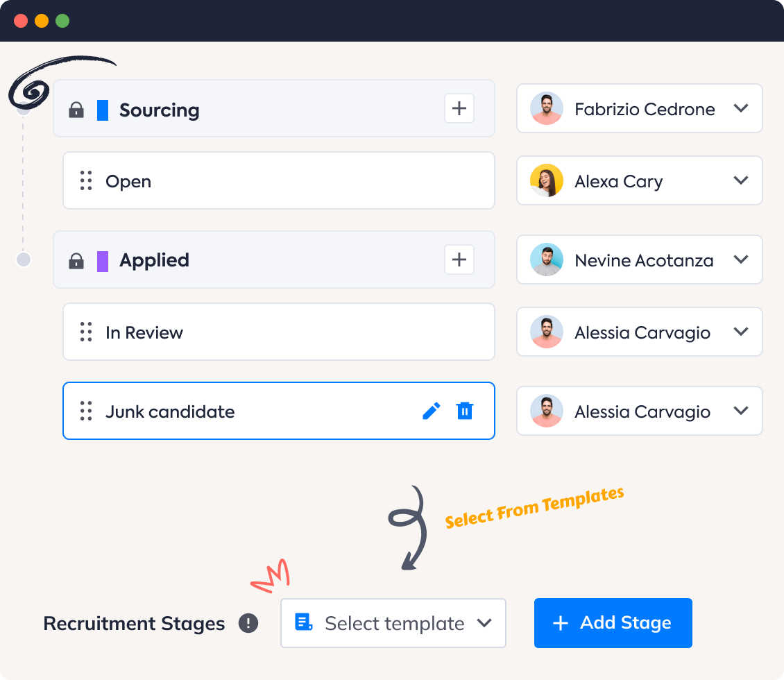Expand the Alexa Cary assignee dropdown
Viewport: 784px width, 680px height.
coord(741,180)
